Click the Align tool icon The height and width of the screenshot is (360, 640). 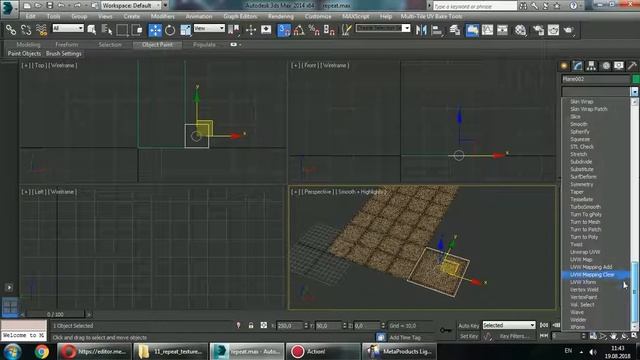(x=436, y=30)
